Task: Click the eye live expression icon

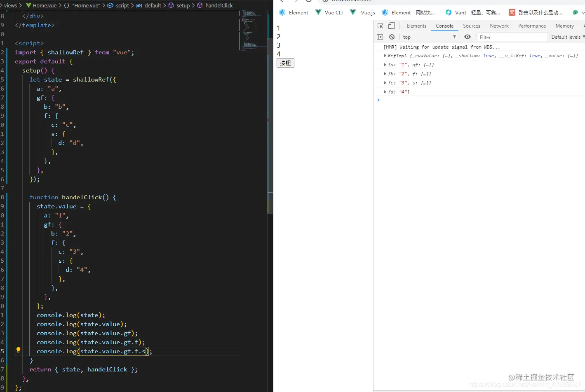Action: click(x=468, y=37)
